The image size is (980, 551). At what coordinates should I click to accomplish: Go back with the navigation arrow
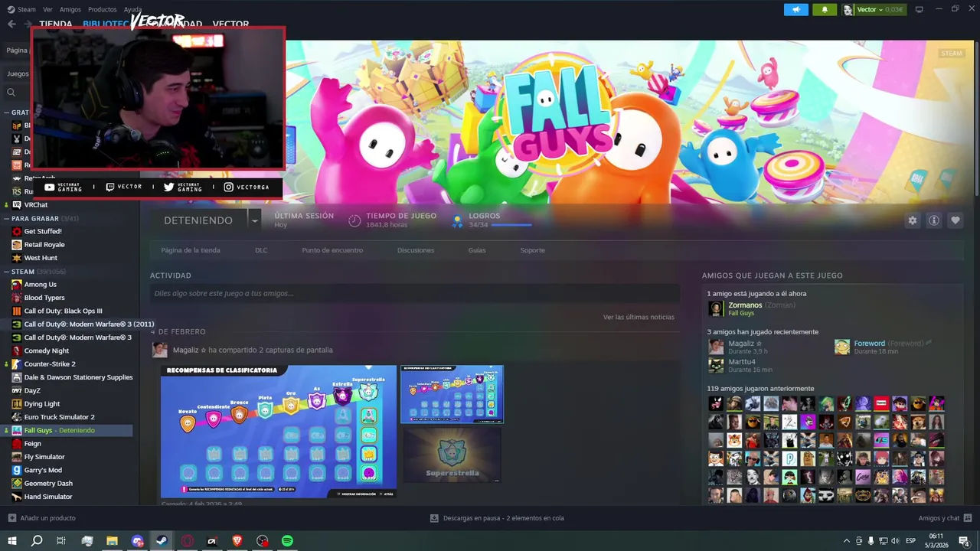pyautogui.click(x=11, y=24)
